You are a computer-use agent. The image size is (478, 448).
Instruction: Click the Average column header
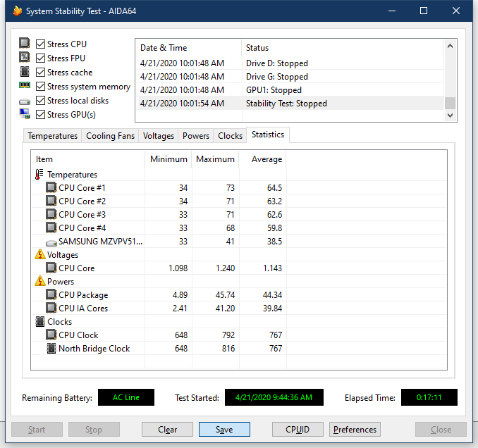[262, 159]
